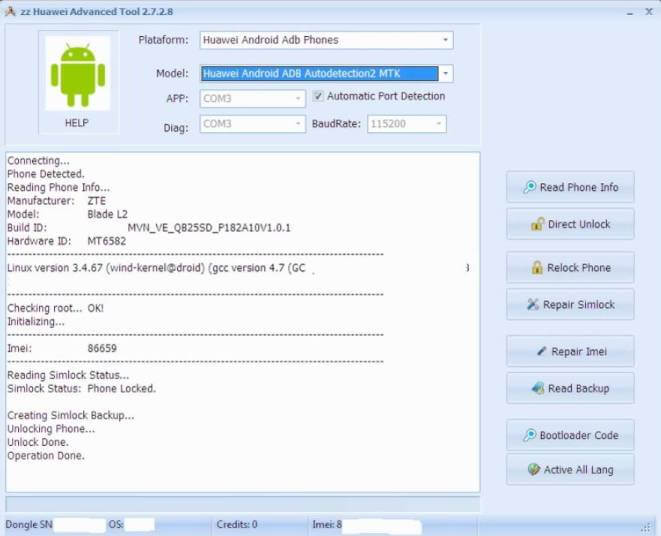
Task: Click the open padlock icon on Direct Unlock
Action: point(537,224)
